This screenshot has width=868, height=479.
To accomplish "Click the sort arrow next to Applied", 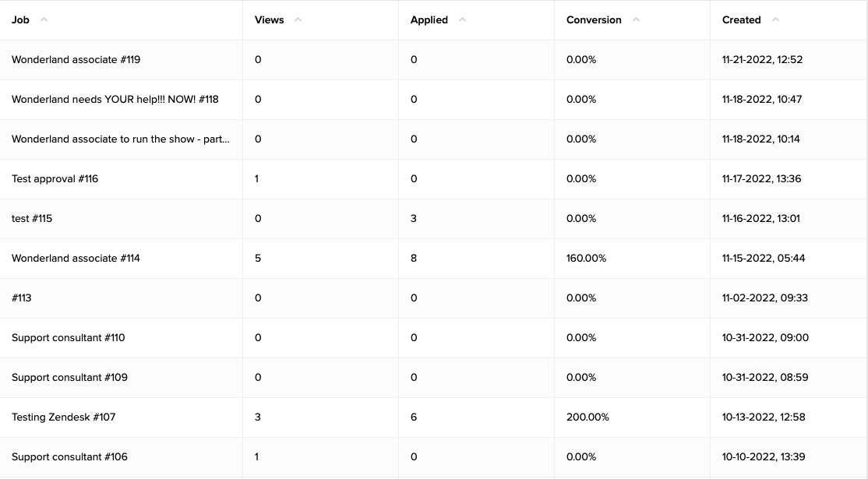I will tap(461, 19).
